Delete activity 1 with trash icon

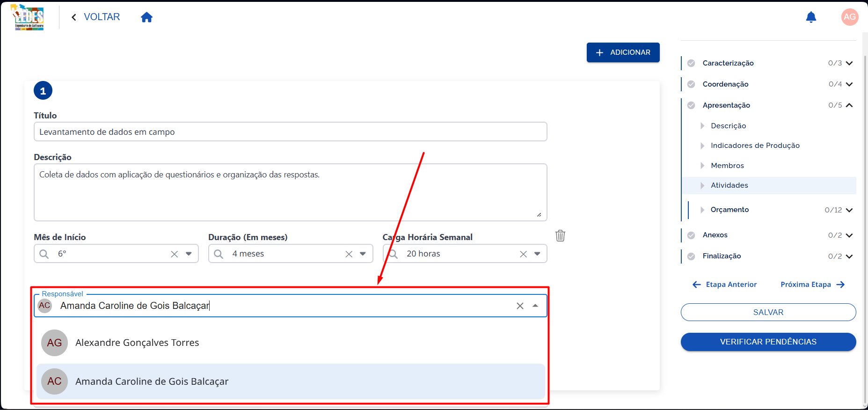(x=560, y=235)
